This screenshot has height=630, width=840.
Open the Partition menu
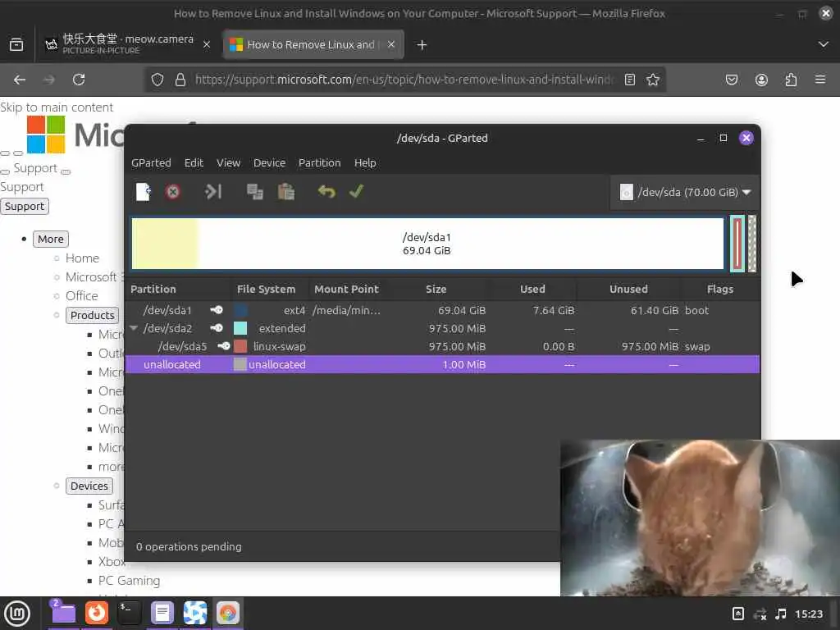coord(319,163)
